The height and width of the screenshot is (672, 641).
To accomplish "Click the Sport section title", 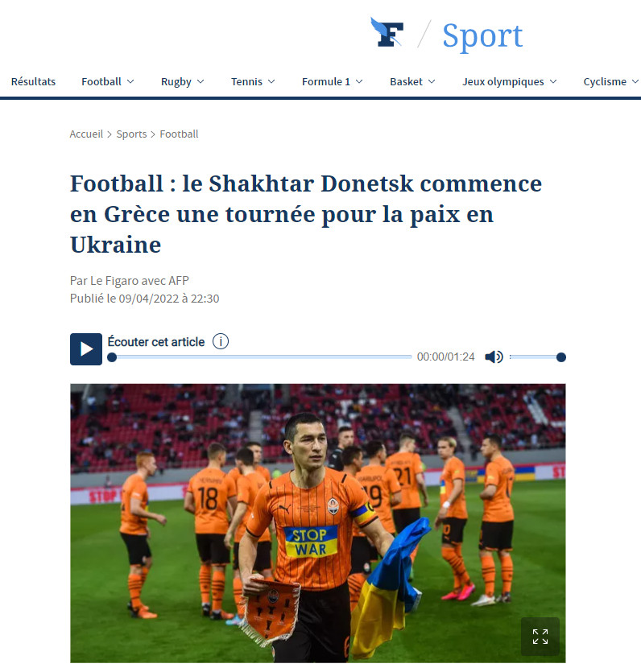I will pyautogui.click(x=482, y=35).
